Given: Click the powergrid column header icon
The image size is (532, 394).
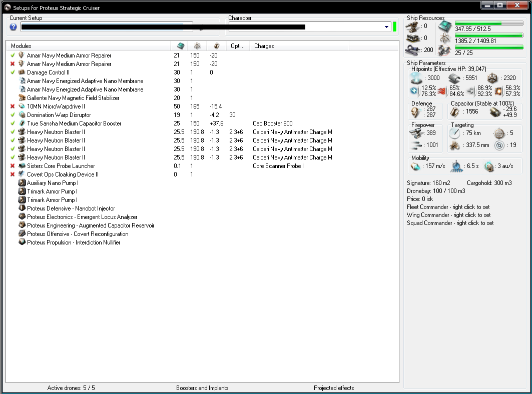Looking at the screenshot, I should point(197,46).
